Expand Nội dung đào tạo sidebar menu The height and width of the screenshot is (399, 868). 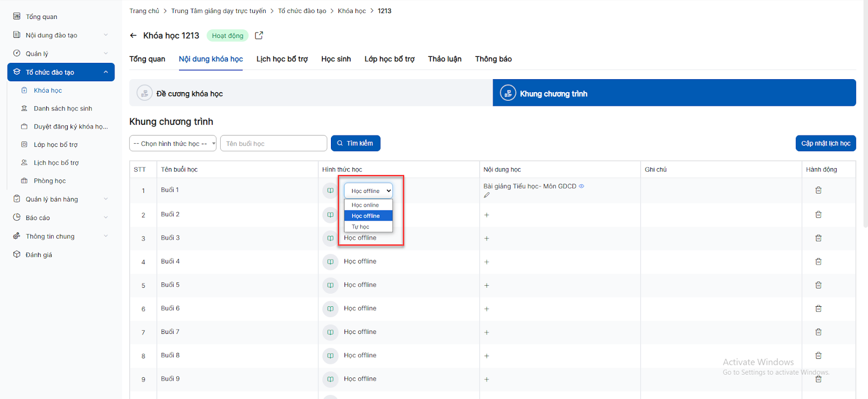pos(106,35)
